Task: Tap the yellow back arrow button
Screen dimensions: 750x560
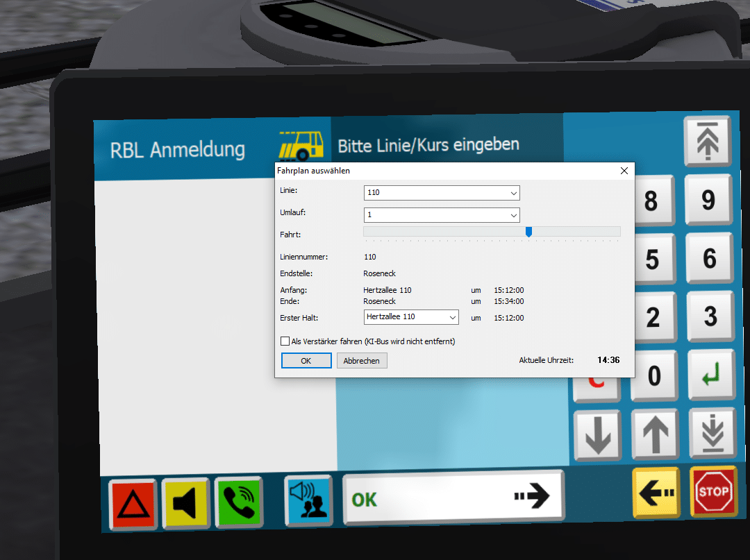Action: 655,492
